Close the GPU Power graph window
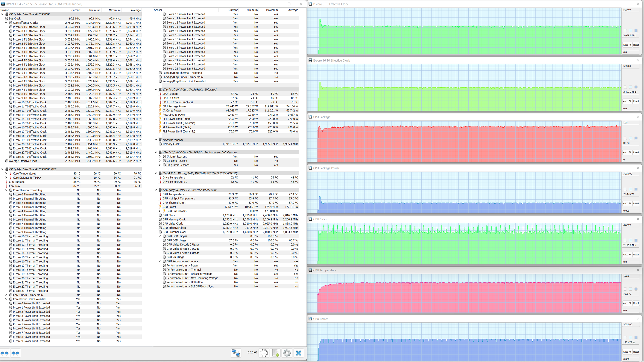Image resolution: width=644 pixels, height=362 pixels. click(x=638, y=318)
